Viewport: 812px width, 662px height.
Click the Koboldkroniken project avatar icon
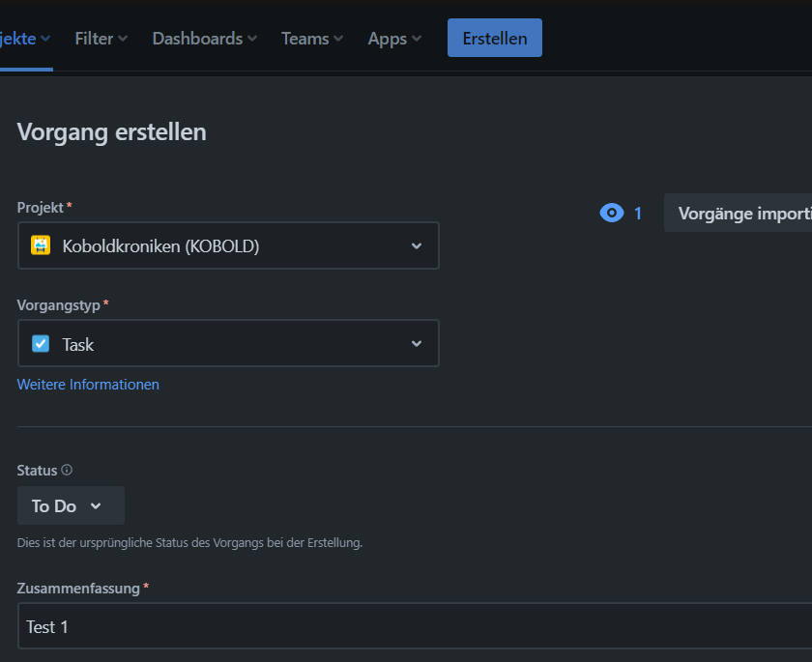41,245
